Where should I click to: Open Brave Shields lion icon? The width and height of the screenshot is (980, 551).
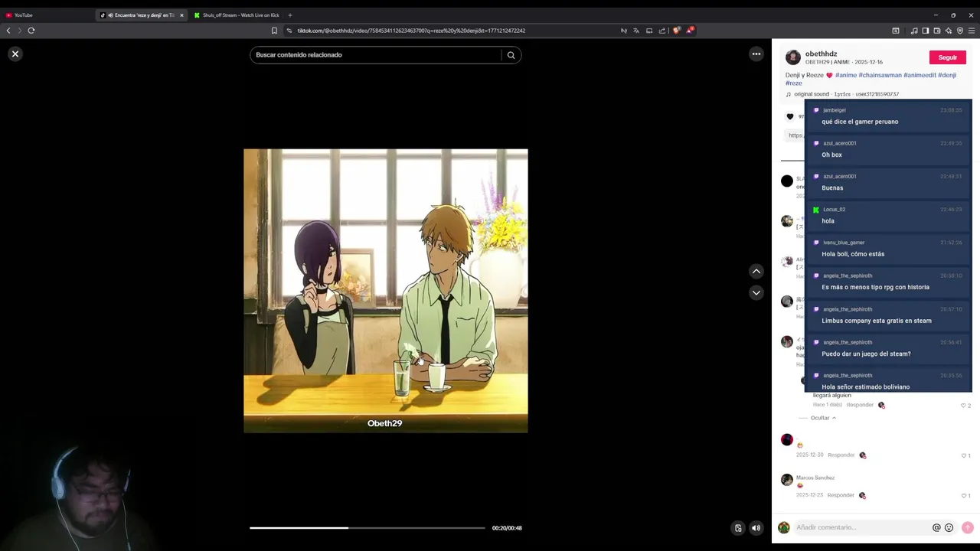(677, 31)
